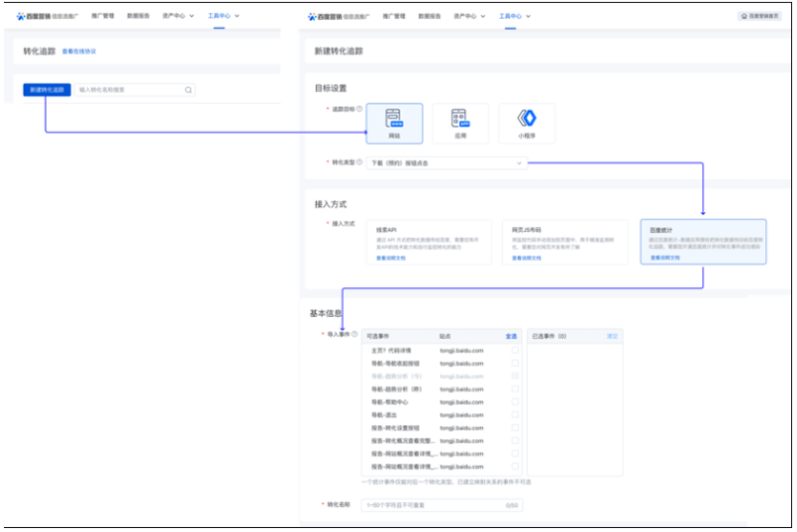Check the 导航-导航收起按钮 event checkbox

[515, 364]
